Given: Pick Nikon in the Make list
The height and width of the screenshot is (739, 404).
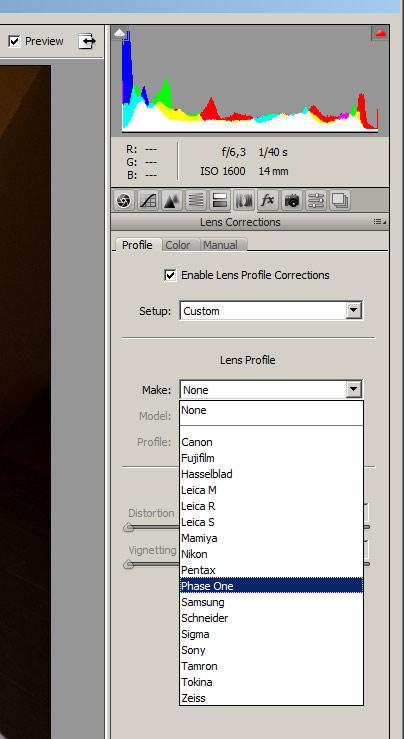Looking at the screenshot, I should (x=271, y=554).
